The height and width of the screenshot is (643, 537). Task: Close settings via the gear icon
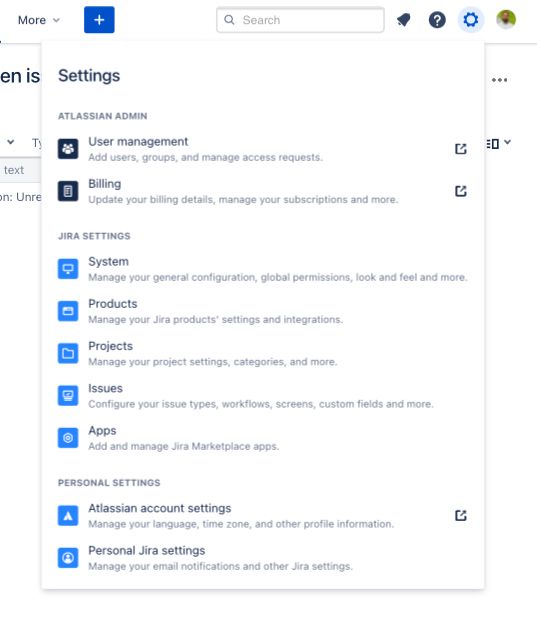coord(471,20)
